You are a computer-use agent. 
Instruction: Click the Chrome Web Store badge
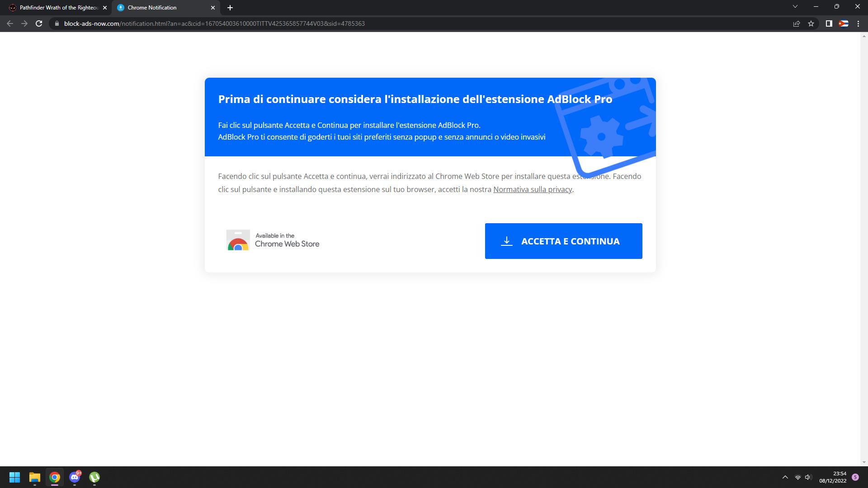[273, 240]
